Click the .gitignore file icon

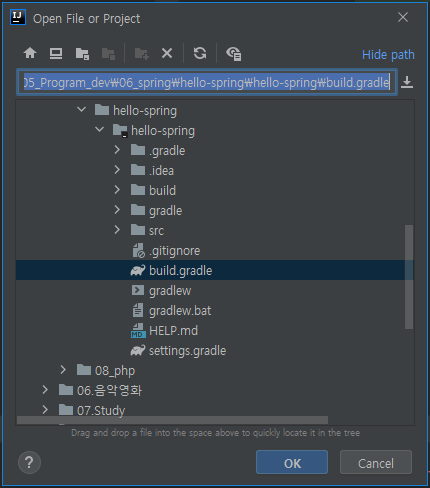click(x=138, y=250)
